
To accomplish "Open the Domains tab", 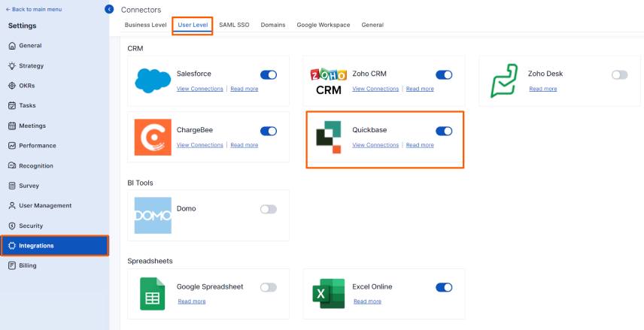I will [x=273, y=25].
